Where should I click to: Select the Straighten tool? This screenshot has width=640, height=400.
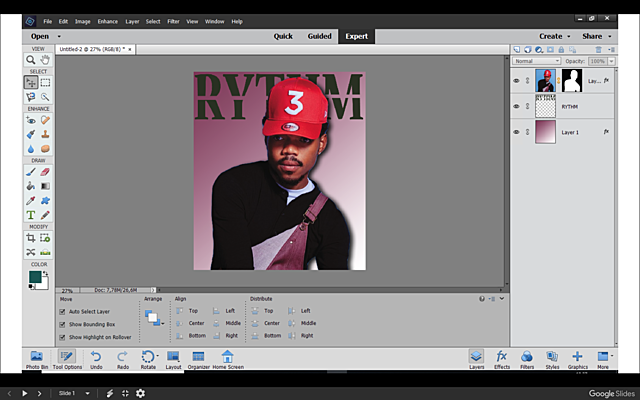click(45, 252)
